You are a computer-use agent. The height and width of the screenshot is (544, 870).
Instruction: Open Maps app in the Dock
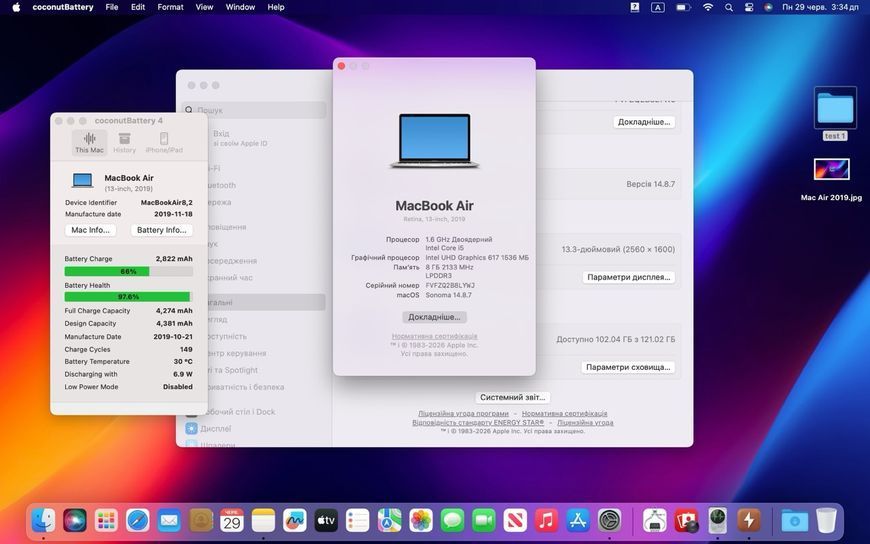tap(390, 520)
